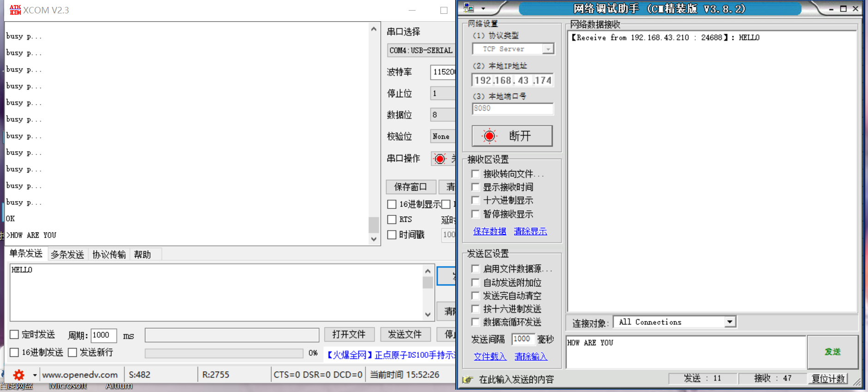Screen dimensions: 868x392
Task: Click the network assistant title icon
Action: (x=469, y=8)
